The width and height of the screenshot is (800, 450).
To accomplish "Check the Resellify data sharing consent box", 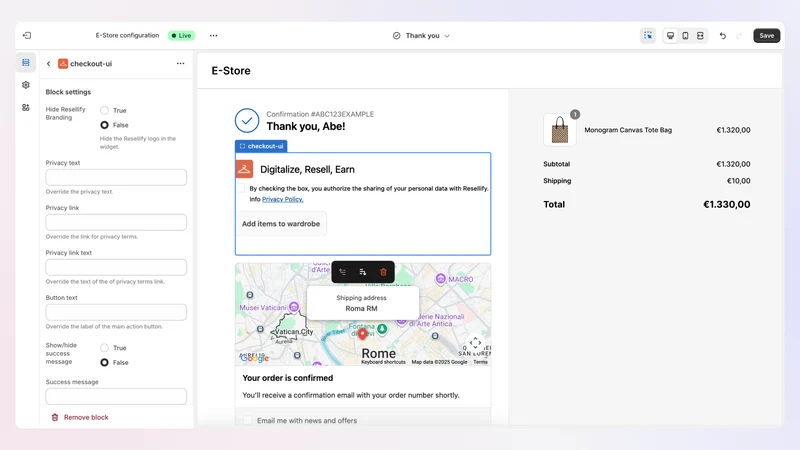I will pos(241,188).
